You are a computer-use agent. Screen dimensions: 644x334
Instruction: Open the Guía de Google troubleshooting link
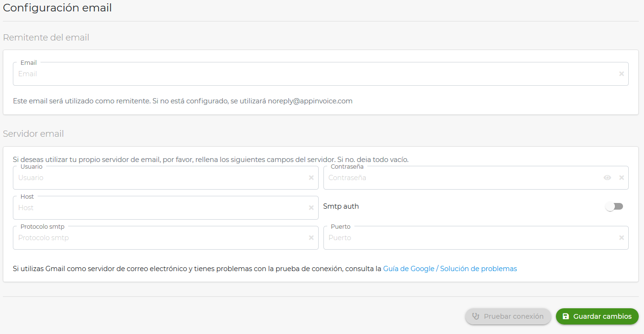tap(450, 269)
